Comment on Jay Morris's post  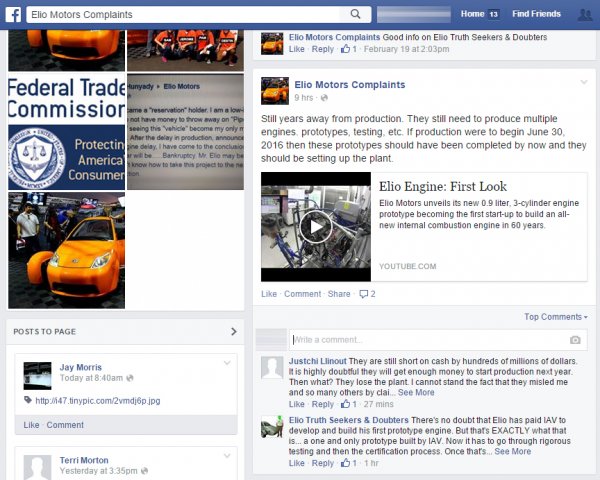tap(65, 425)
